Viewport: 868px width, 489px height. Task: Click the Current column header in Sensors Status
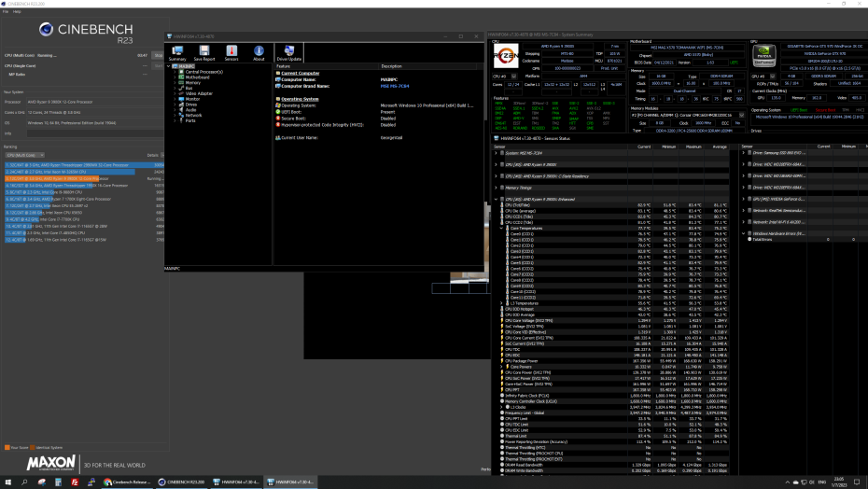(643, 147)
